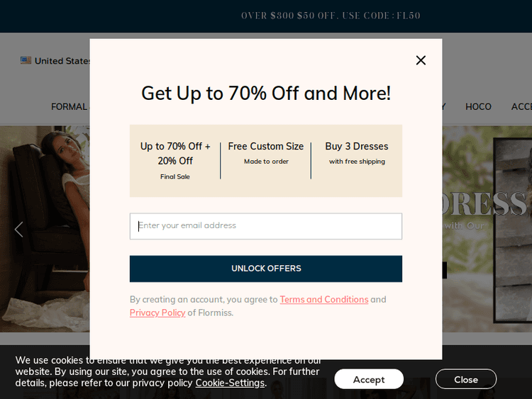
Task: Go to previous carousel slide arrow
Action: tap(18, 230)
